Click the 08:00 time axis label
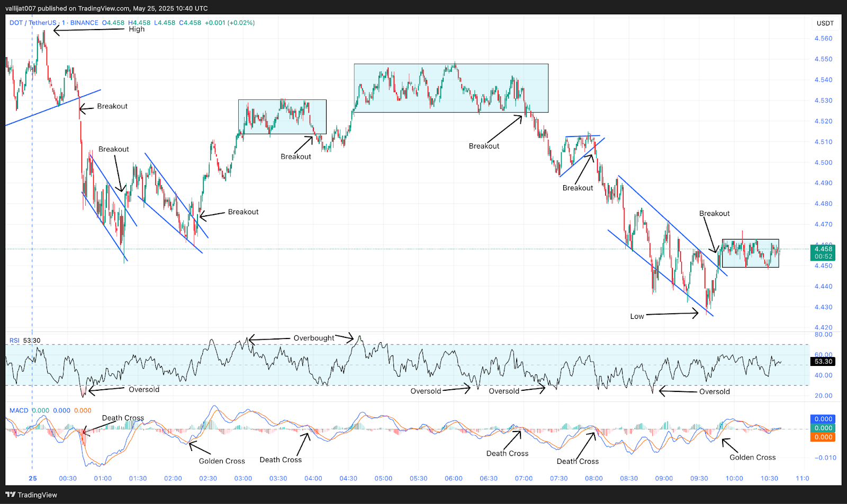847x504 pixels. click(594, 478)
